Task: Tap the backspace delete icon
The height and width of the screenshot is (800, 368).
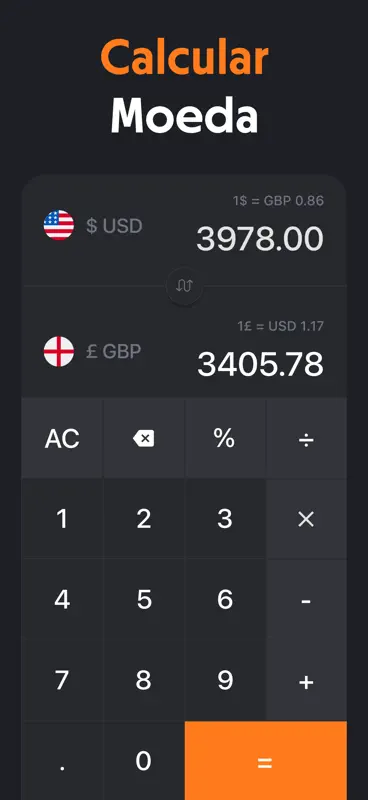Action: click(143, 438)
